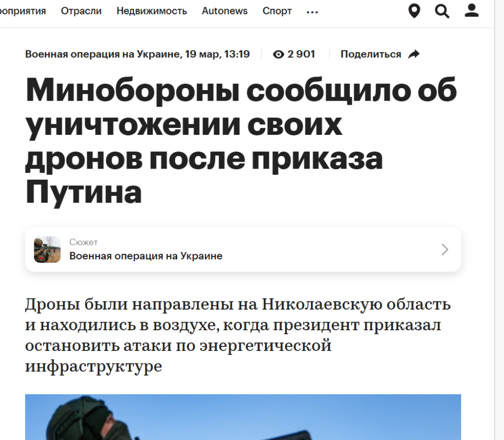Click the chevron on the Сюжет card

[445, 250]
